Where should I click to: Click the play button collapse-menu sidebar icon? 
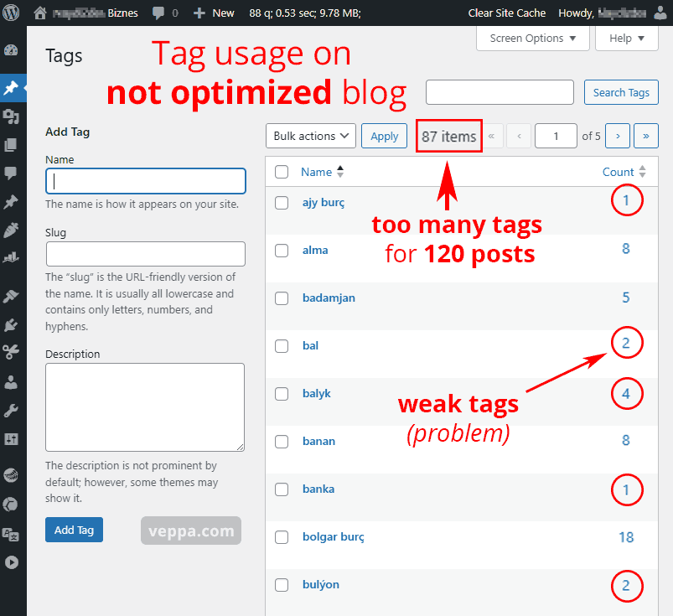click(x=12, y=562)
